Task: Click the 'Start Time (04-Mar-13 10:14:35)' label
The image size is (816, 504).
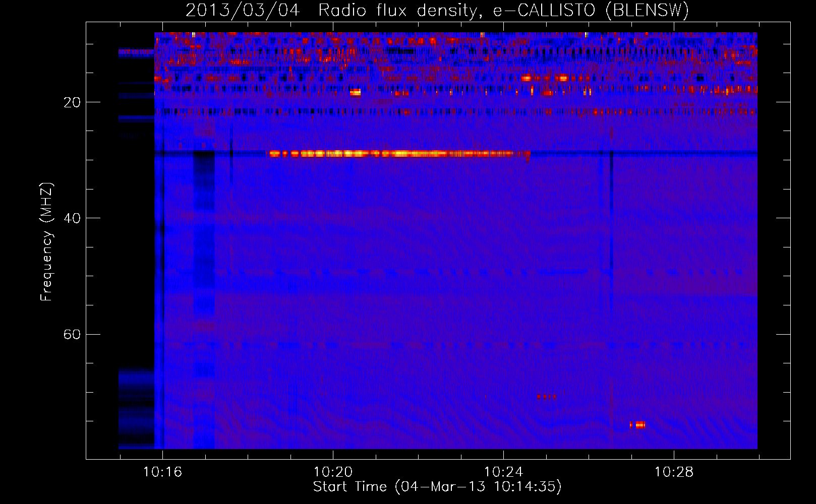Action: (437, 487)
